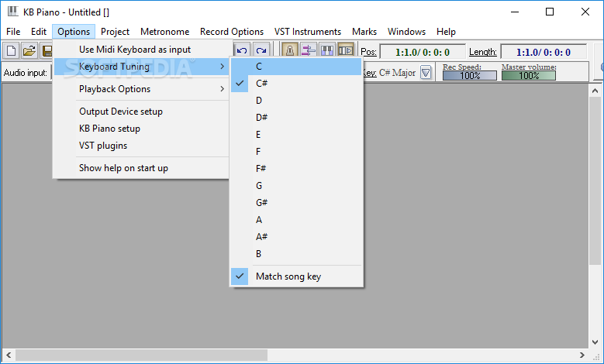Click the vertical scrollbar thumb

point(595,181)
